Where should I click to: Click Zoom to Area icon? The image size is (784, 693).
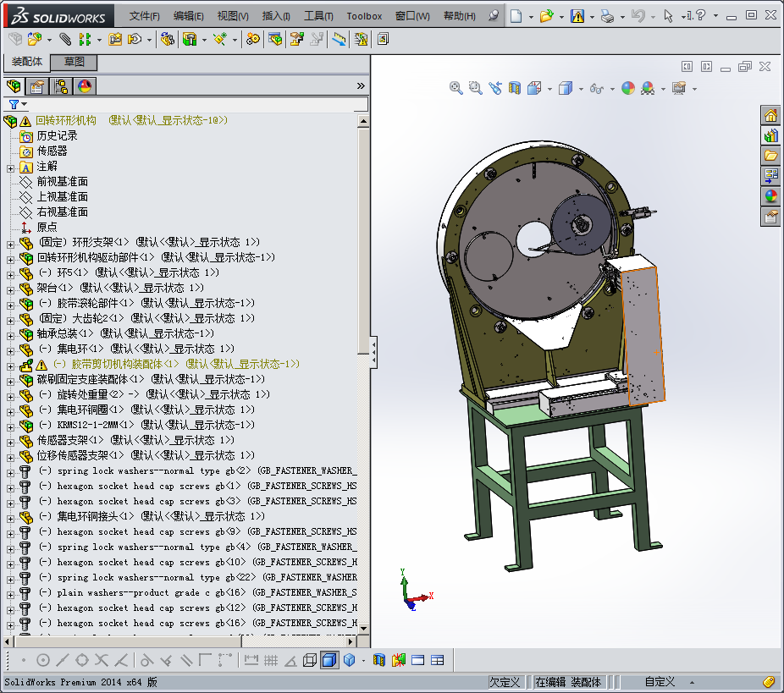476,89
